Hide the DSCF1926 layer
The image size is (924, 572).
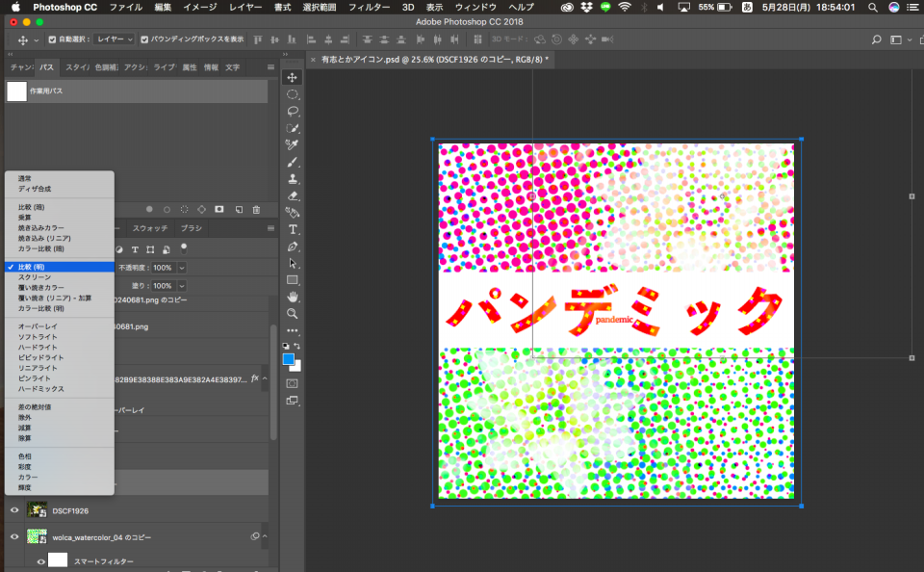[14, 510]
